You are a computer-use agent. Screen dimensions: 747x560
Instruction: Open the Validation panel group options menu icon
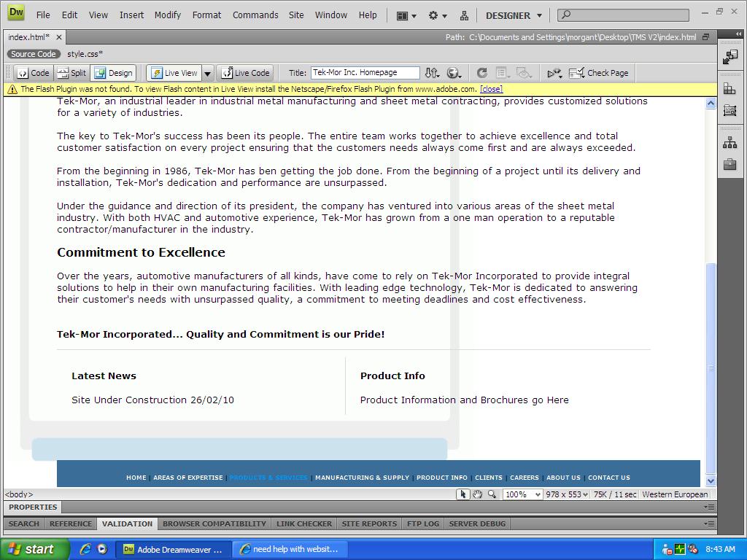click(x=709, y=524)
